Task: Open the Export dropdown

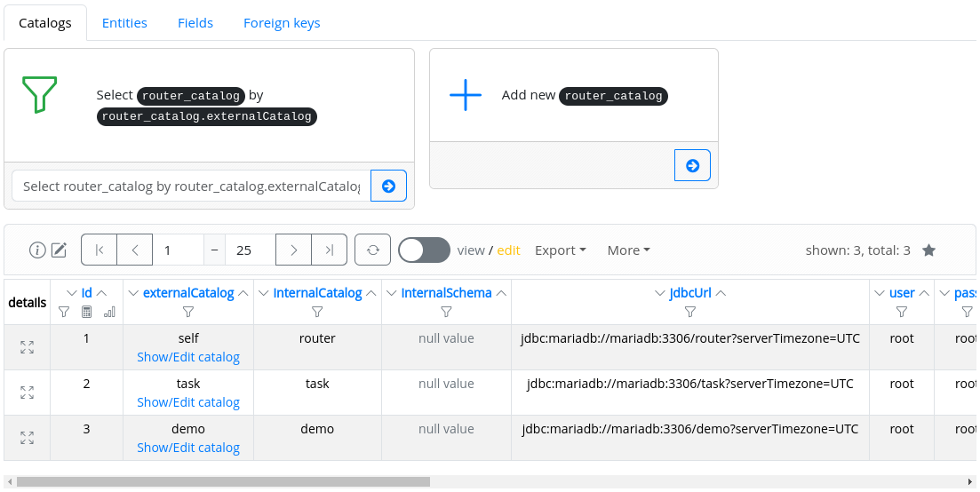Action: pyautogui.click(x=560, y=250)
